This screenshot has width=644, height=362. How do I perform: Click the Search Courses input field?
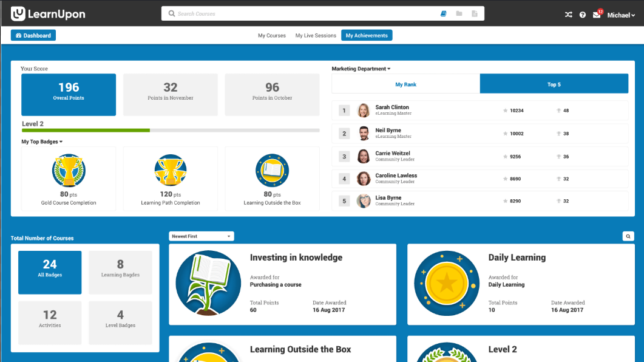[x=323, y=13]
